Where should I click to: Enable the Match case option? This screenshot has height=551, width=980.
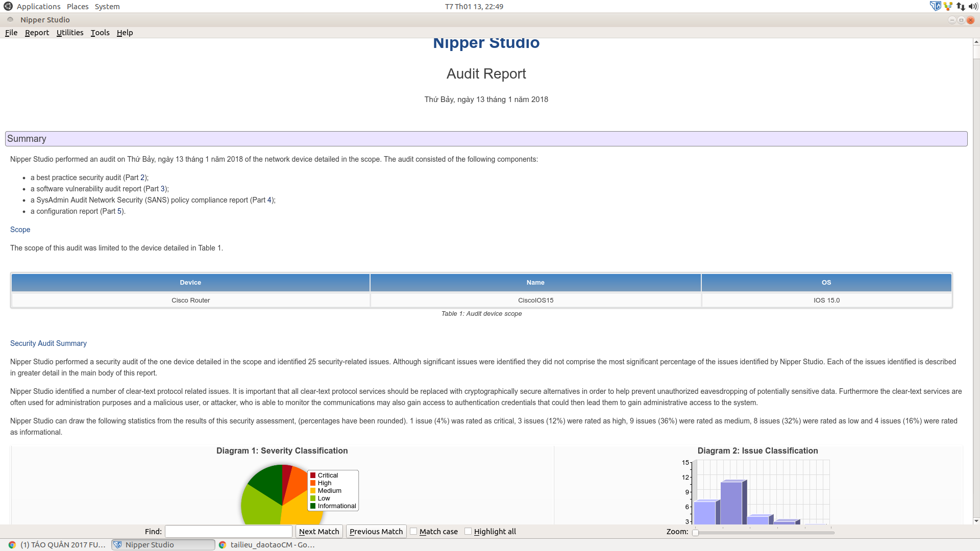click(x=413, y=531)
